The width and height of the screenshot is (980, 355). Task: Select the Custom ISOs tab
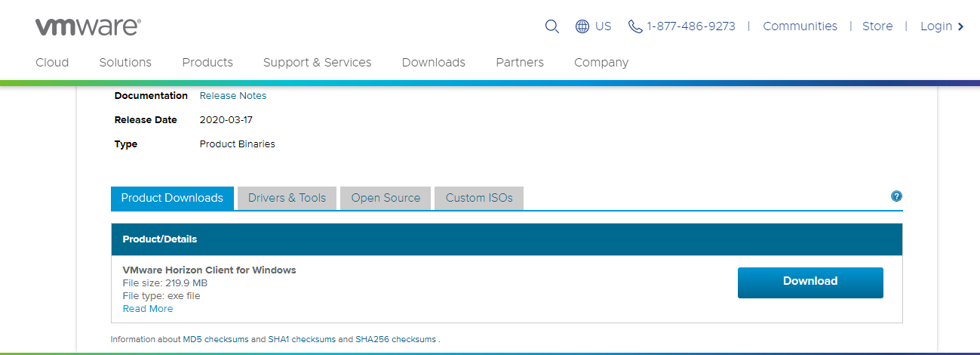coord(479,198)
